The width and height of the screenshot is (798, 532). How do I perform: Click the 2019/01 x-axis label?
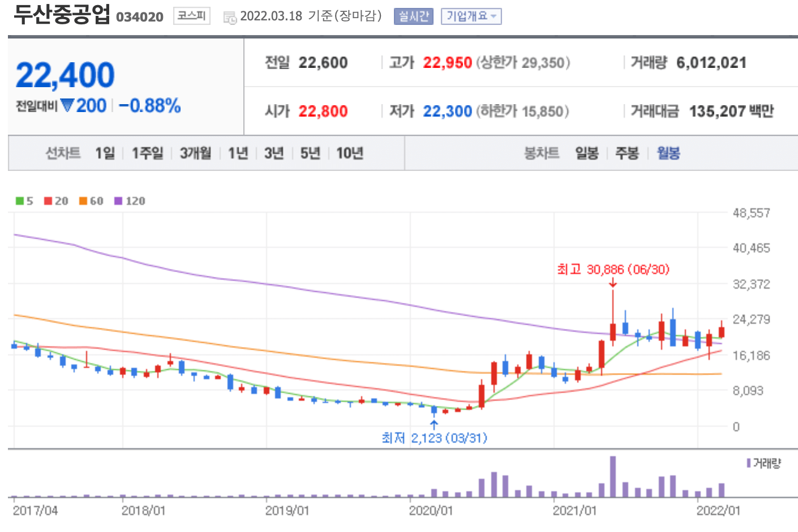point(288,510)
